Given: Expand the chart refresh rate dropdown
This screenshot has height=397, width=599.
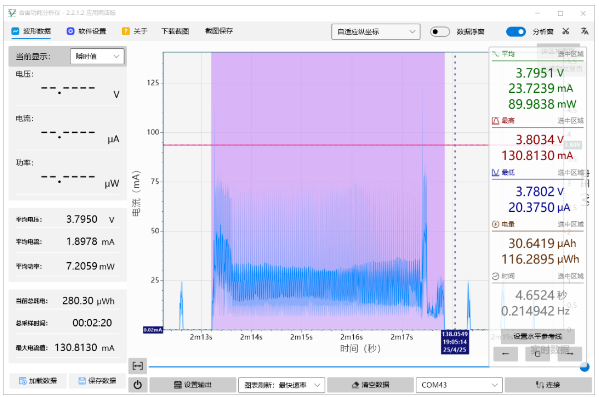Looking at the screenshot, I should (282, 385).
